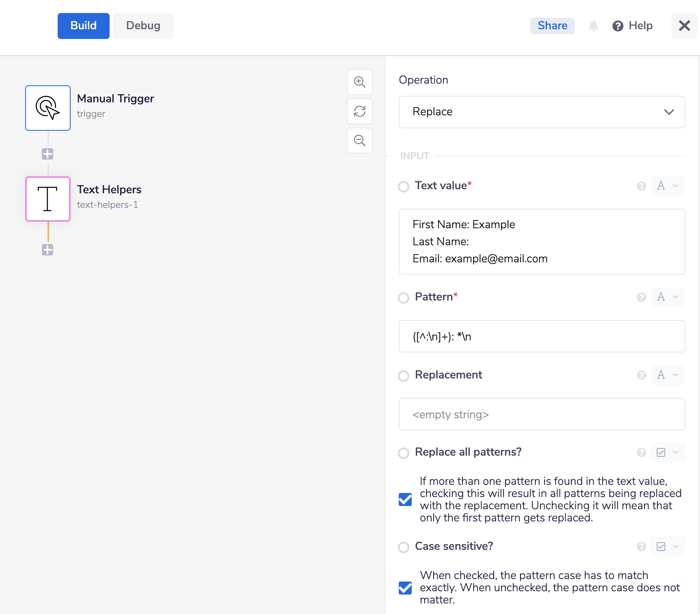Uncheck the Case sensitive checkbox
This screenshot has width=700, height=614.
[405, 588]
